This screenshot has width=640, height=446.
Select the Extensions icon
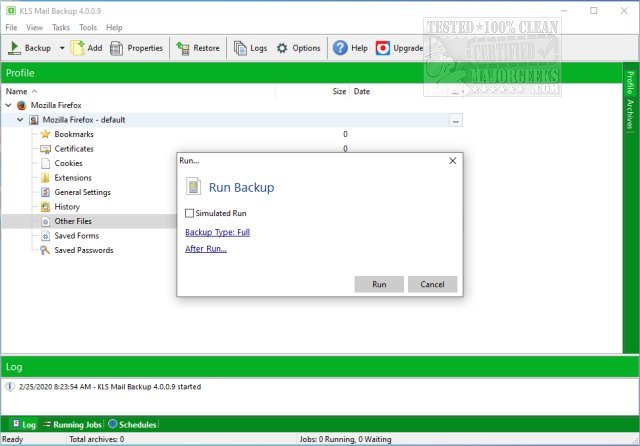[45, 178]
